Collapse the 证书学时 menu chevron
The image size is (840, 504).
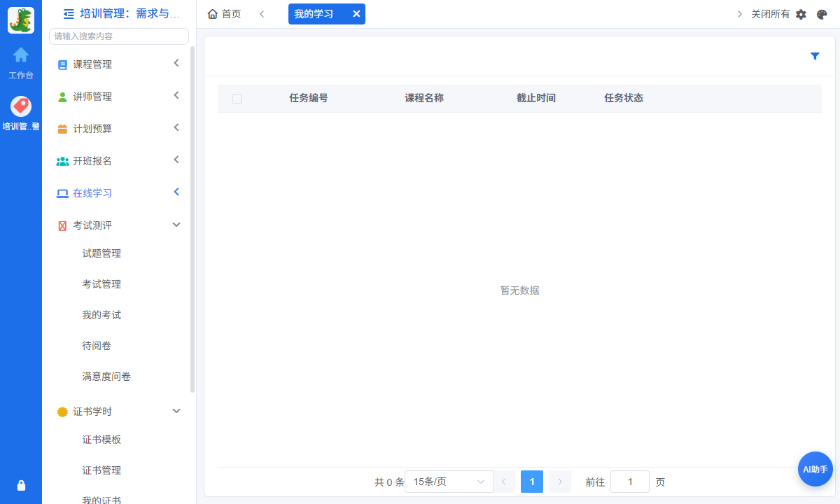tap(176, 411)
